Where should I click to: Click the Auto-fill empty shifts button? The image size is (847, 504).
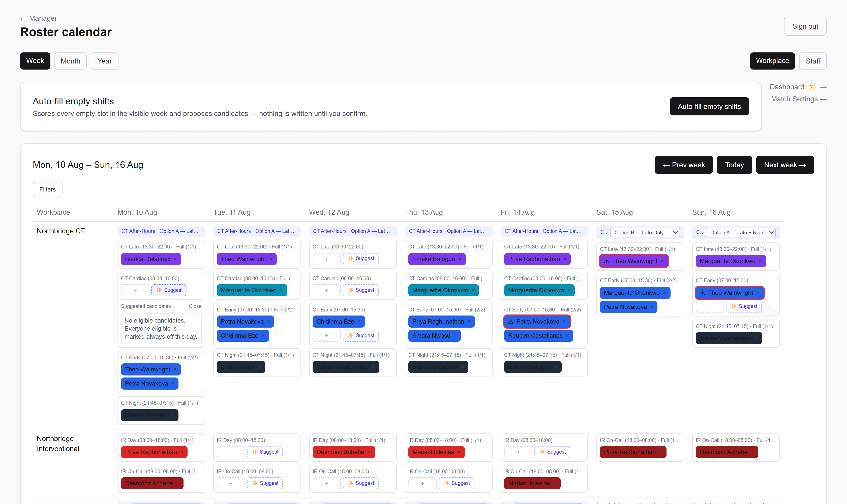(709, 106)
